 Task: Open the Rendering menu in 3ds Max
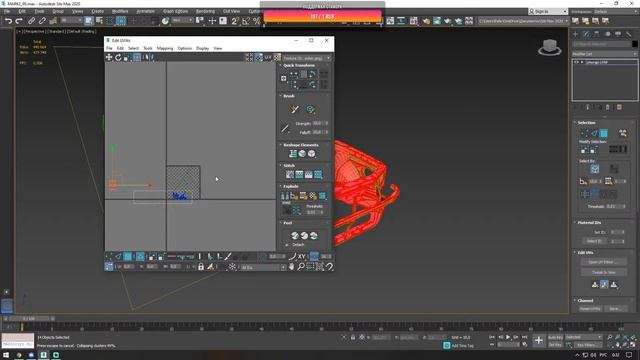tap(205, 11)
